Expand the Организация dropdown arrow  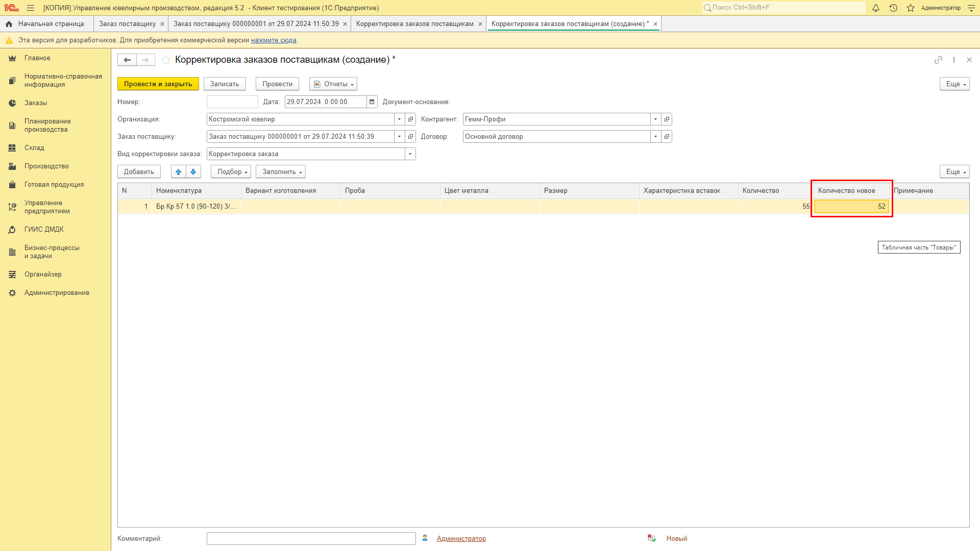pos(400,119)
